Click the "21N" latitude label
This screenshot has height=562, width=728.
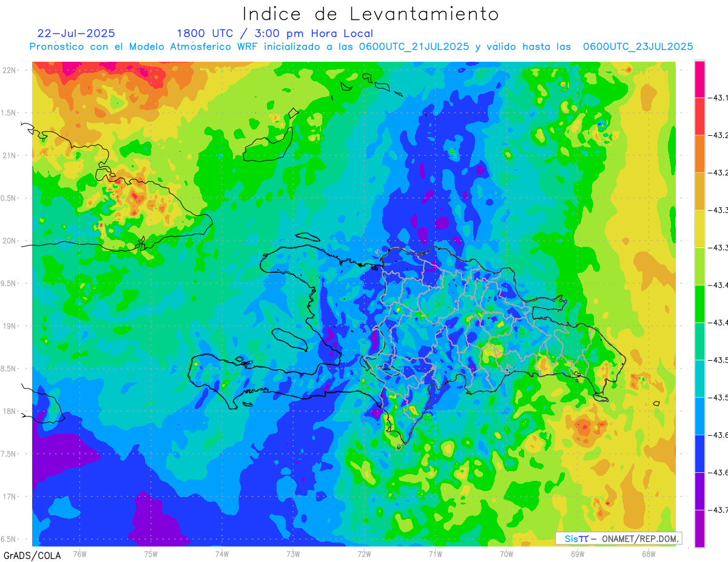point(9,156)
